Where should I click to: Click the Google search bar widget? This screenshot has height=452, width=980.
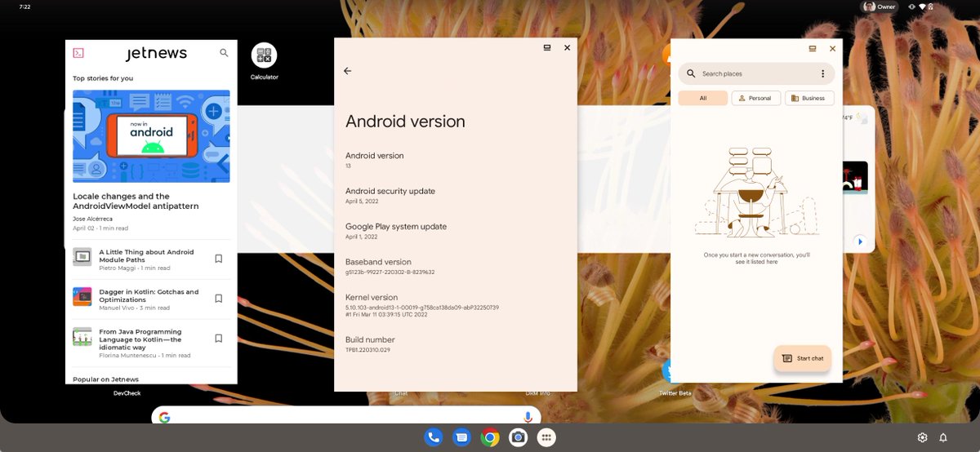pyautogui.click(x=346, y=416)
